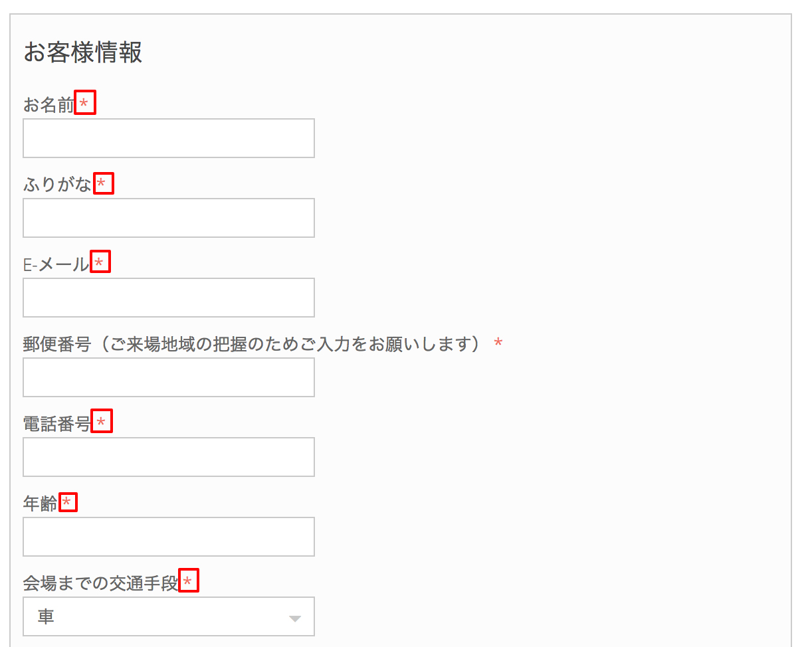Open the 会場までの交通手段 dropdown showing 車
The image size is (812, 647).
169,616
